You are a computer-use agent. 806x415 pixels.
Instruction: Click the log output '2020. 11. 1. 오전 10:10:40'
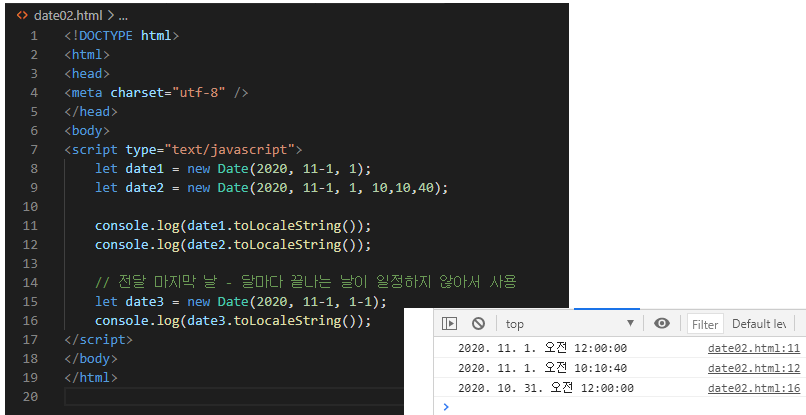point(542,368)
